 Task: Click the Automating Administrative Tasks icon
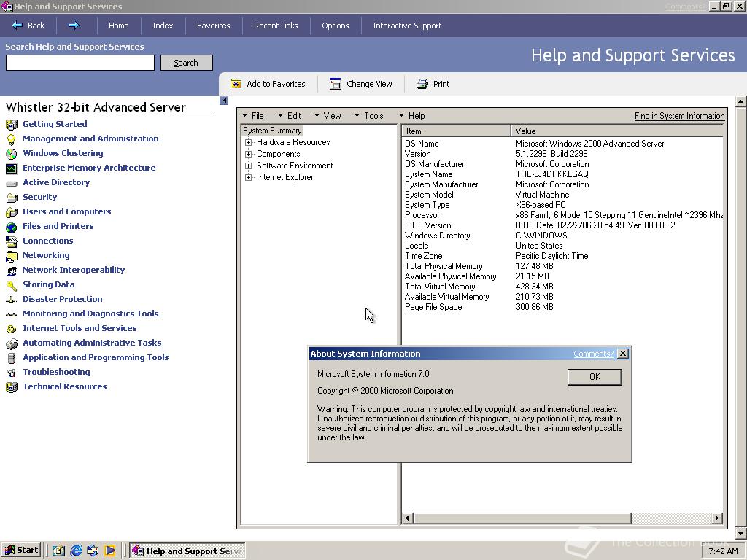(12, 343)
